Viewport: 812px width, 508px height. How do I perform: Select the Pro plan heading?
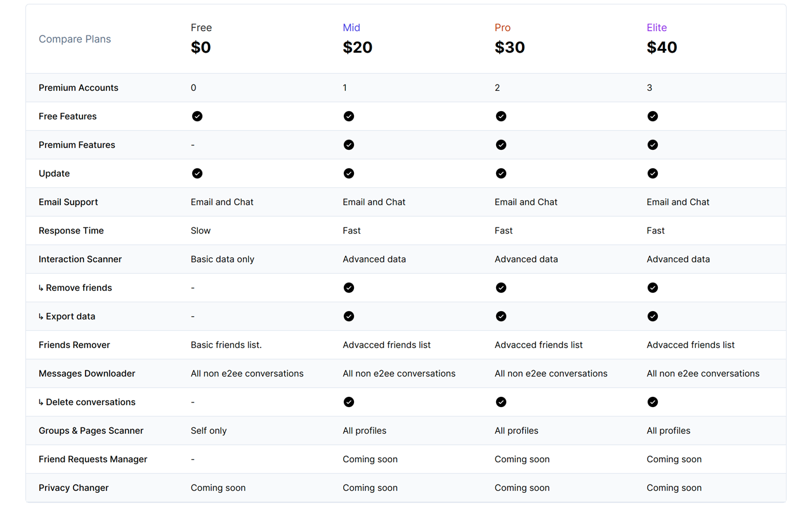tap(502, 27)
